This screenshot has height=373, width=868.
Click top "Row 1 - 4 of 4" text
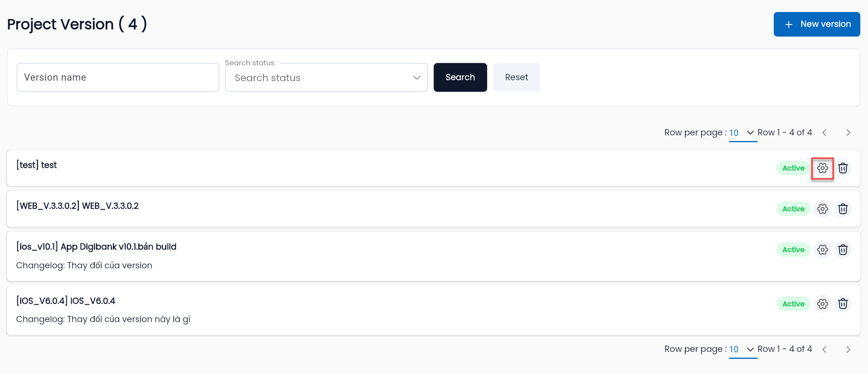pyautogui.click(x=785, y=132)
